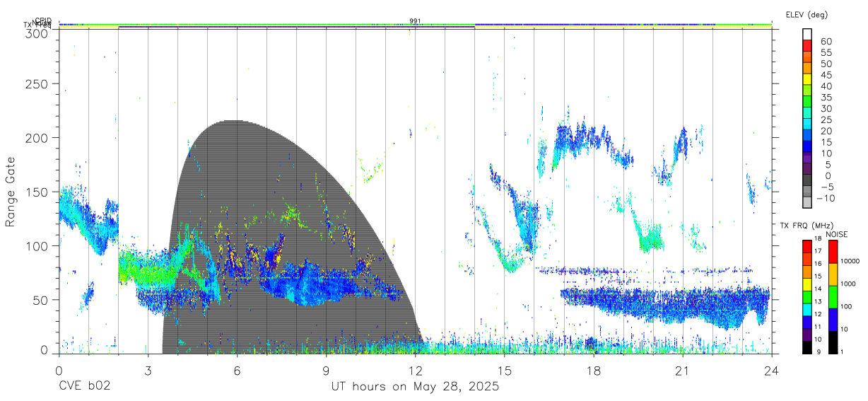The height and width of the screenshot is (401, 868).
Task: Click the light gray swatch below -10 on the ELEV scale
Action: 807,203
